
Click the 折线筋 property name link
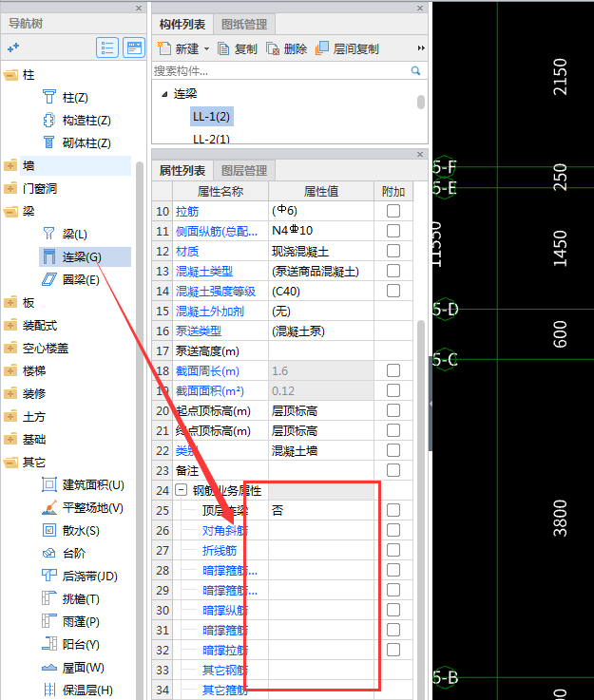coord(220,551)
